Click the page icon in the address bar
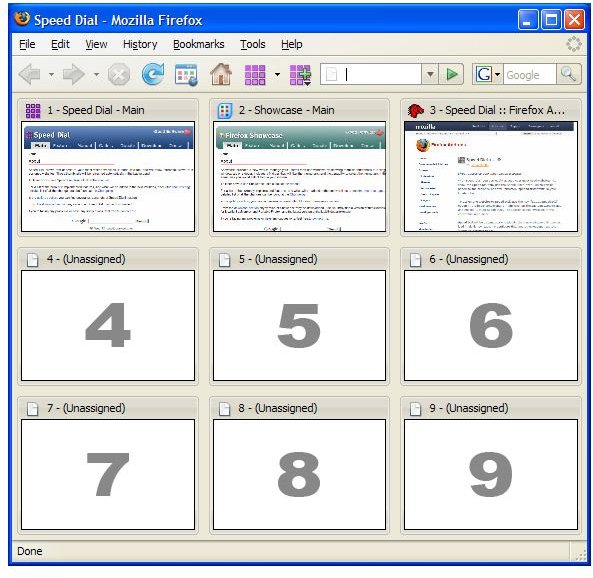Screen dimensions: 593x578 [331, 74]
